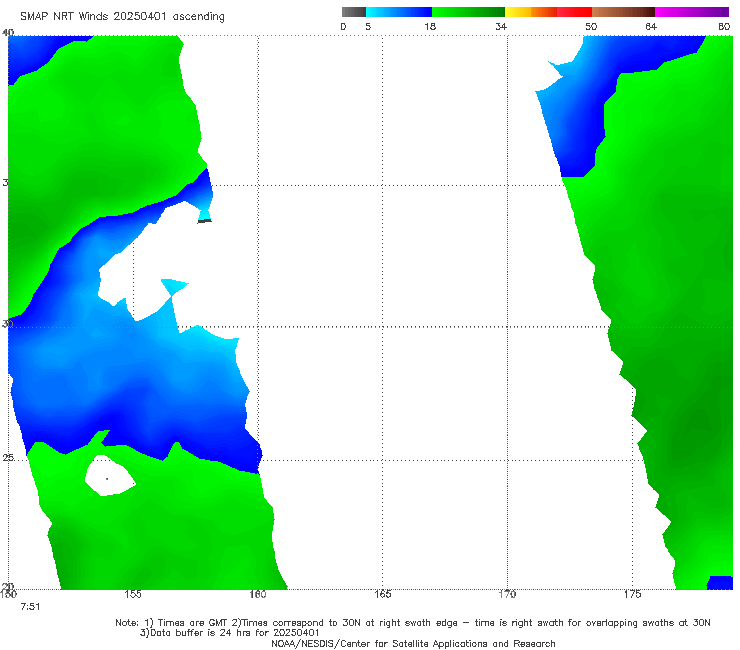Screen dimensions: 740x650
Task: Click the latitude label '40'
Action: tap(8, 33)
